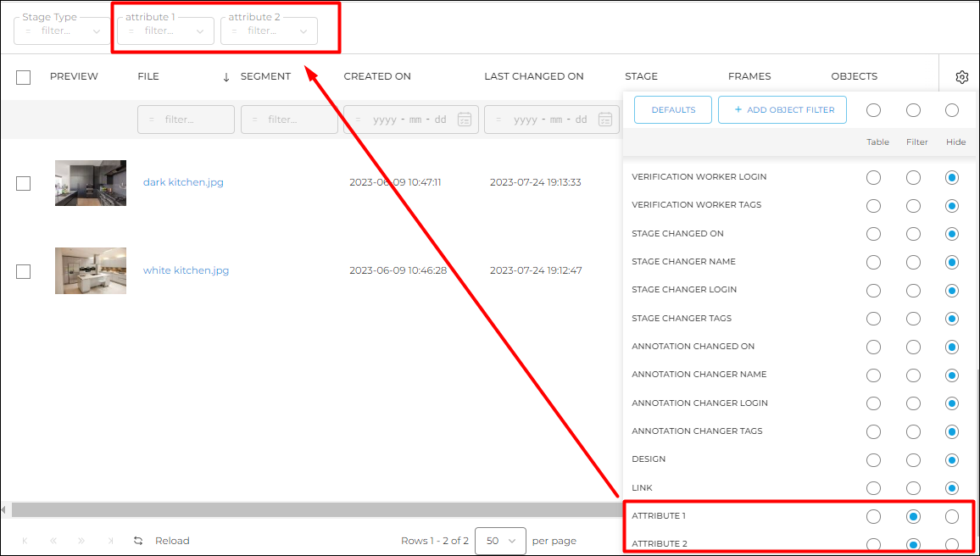Set LINK to Filter

[x=913, y=488]
